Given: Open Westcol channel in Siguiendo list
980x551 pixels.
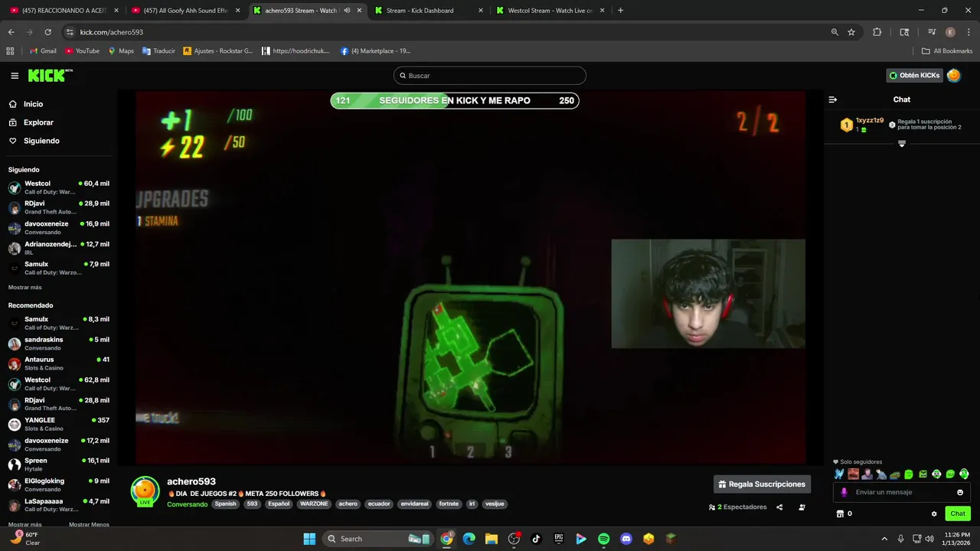Looking at the screenshot, I should tap(59, 187).
